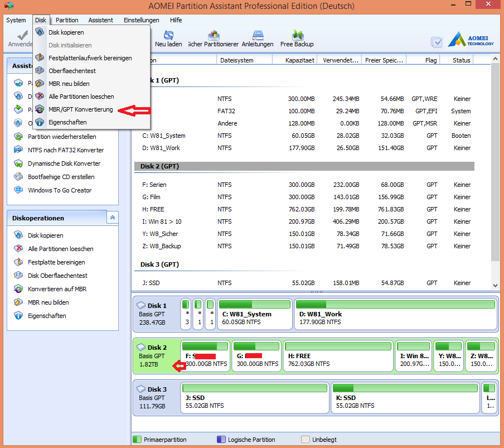Select G: Film row in list
The image size is (504, 448).
(x=304, y=197)
